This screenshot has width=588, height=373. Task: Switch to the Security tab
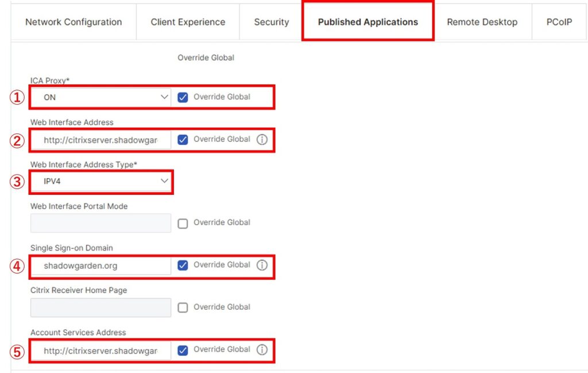(270, 22)
